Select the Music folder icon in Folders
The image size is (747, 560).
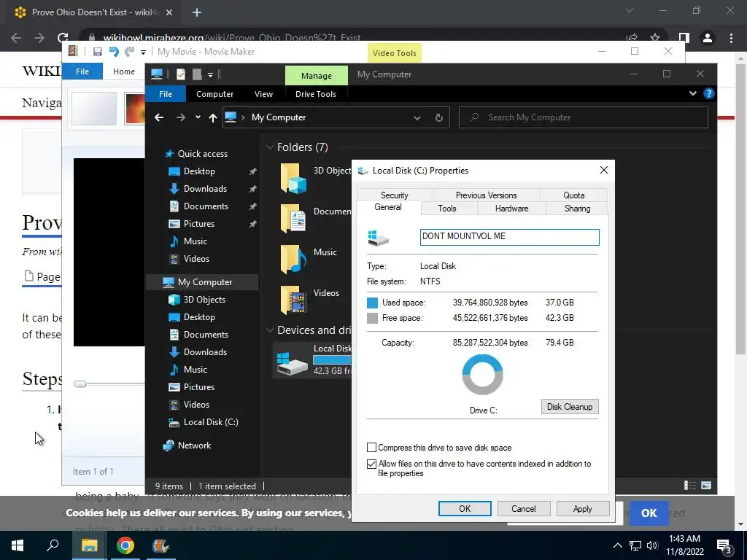[293, 259]
